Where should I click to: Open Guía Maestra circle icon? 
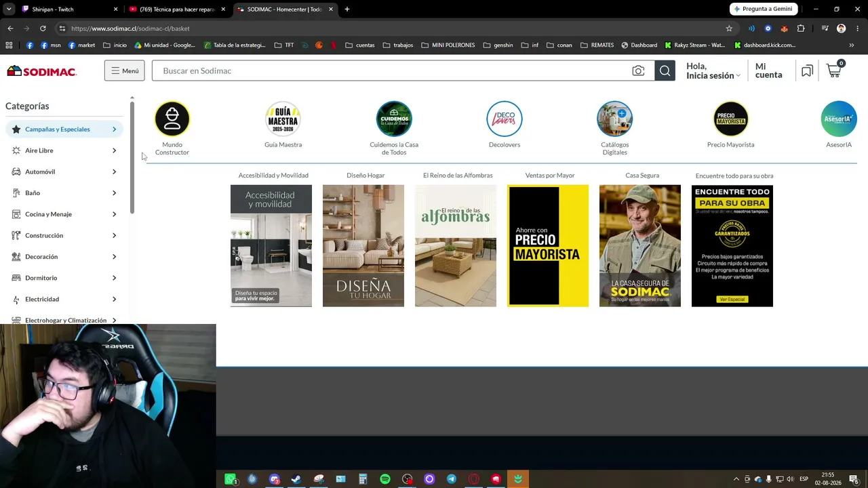(283, 119)
